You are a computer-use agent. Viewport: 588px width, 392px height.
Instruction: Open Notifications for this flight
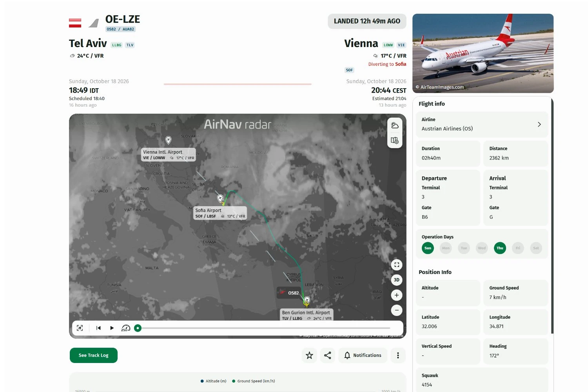363,355
